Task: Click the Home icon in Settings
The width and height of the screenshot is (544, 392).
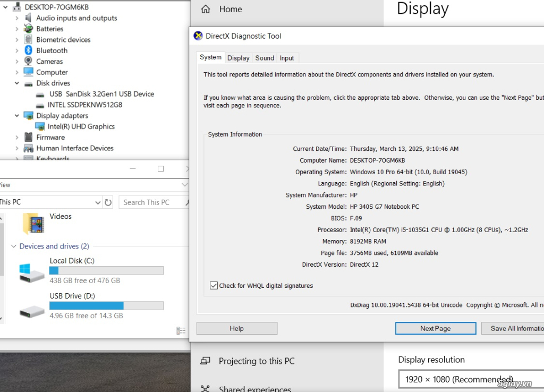Action: pyautogui.click(x=206, y=9)
